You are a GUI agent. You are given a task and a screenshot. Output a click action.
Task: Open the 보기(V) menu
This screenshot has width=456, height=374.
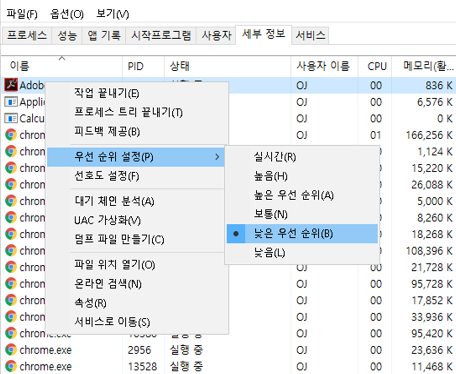(112, 14)
